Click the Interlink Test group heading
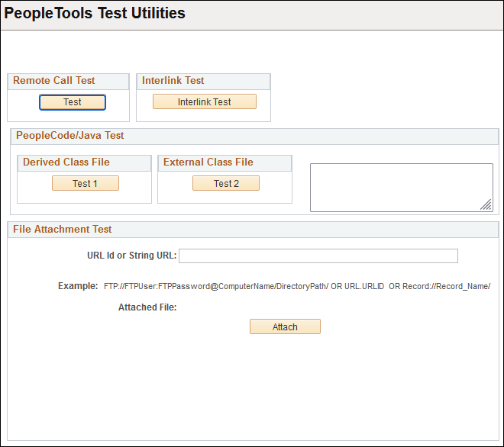Viewport: 504px width, 447px height. pyautogui.click(x=173, y=80)
